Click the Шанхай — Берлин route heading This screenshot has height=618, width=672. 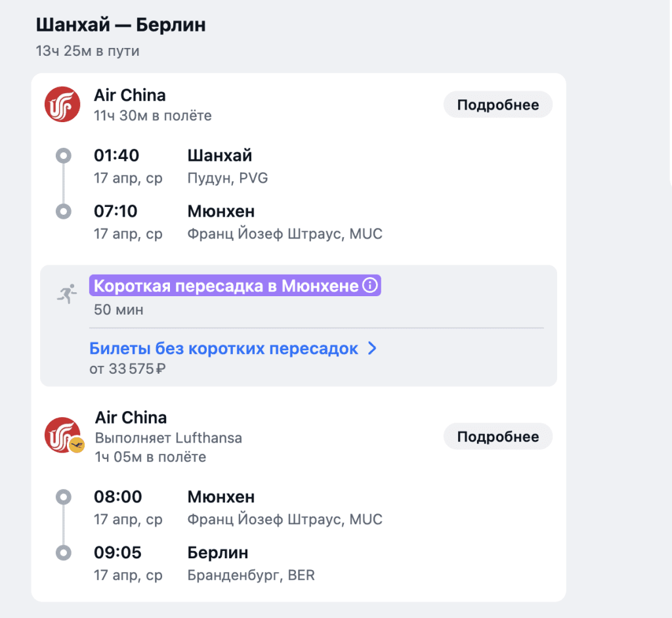[x=121, y=26]
